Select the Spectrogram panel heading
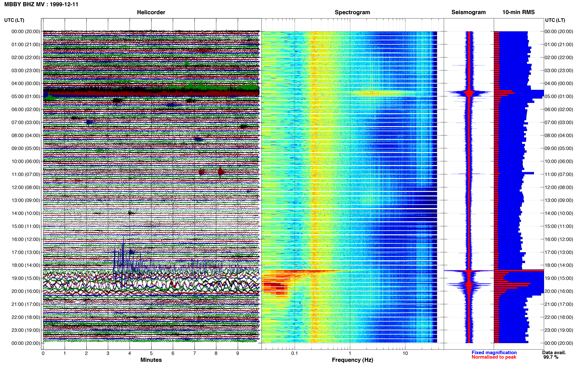The height and width of the screenshot is (368, 588). coord(352,12)
